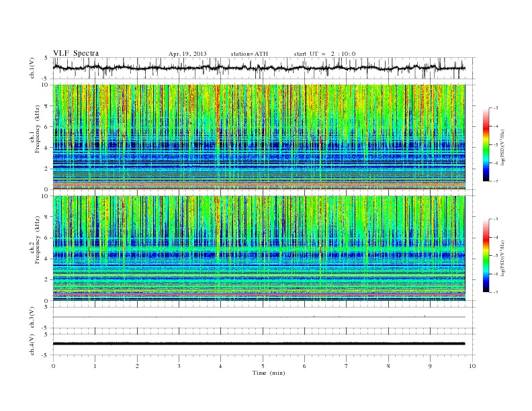Screen dimensions: 532x411
Task: Click the "ch.4(V)" axis label
Action: click(32, 345)
